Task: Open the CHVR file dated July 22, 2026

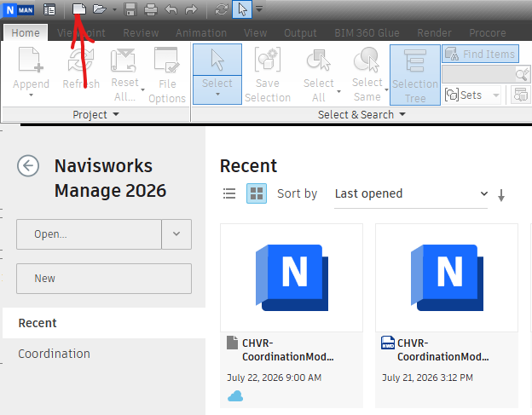Action: [292, 315]
